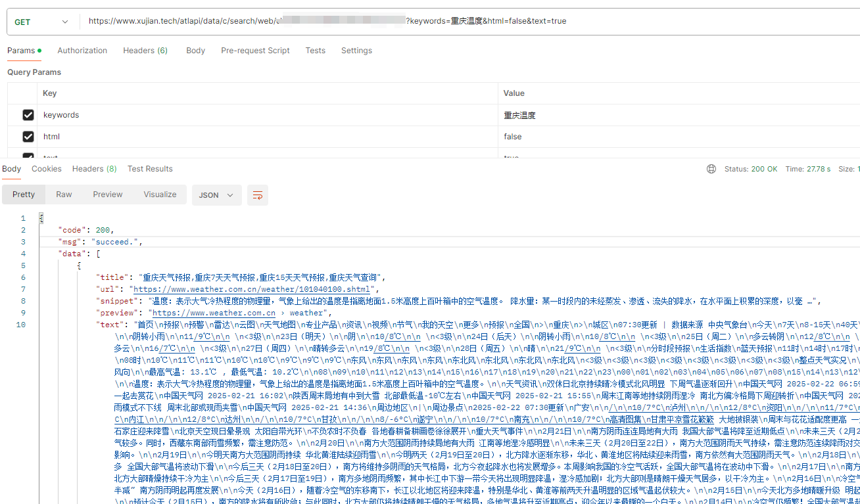
Task: Click the "snippet" JSON line
Action: 459,301
